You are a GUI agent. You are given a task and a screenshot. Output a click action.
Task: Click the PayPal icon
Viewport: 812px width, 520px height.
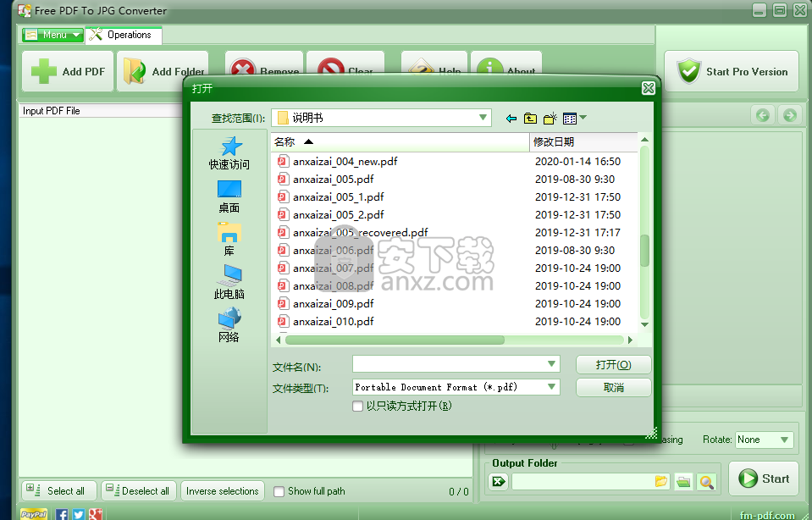[x=34, y=514]
